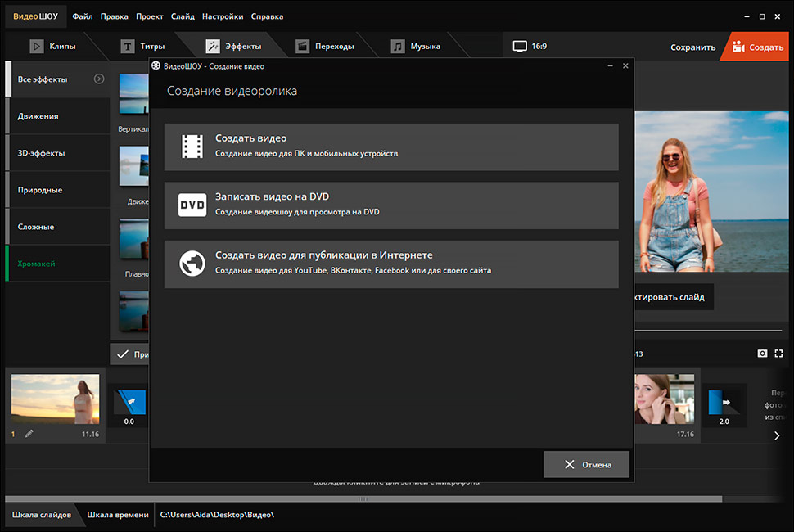Switch to Шкала времени view
The image size is (794, 532).
pos(118,514)
